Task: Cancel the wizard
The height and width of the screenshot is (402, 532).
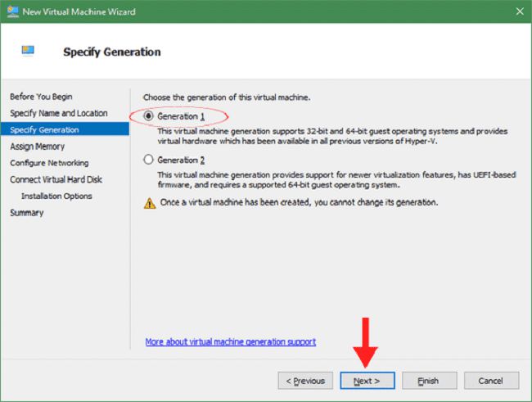Action: (x=492, y=381)
